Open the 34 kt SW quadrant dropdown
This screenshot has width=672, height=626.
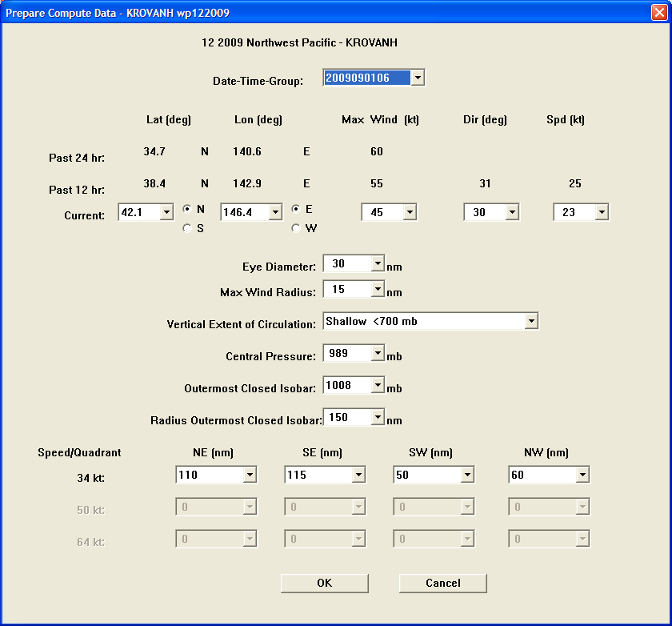click(x=469, y=474)
